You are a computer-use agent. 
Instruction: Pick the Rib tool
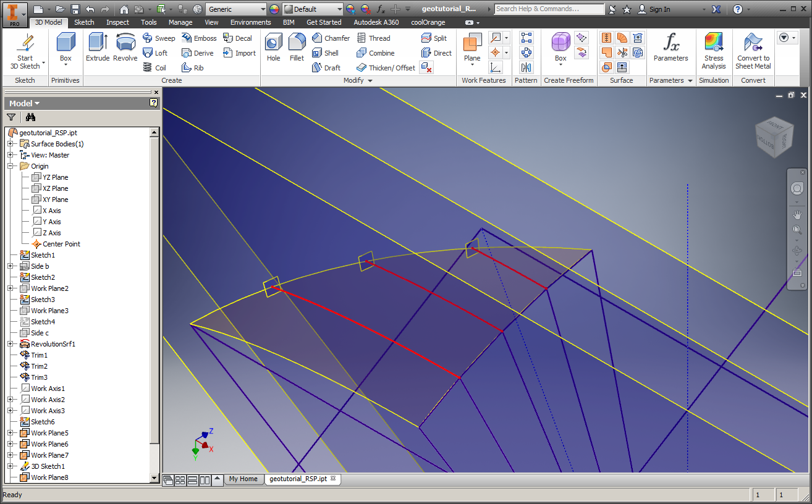coord(192,68)
